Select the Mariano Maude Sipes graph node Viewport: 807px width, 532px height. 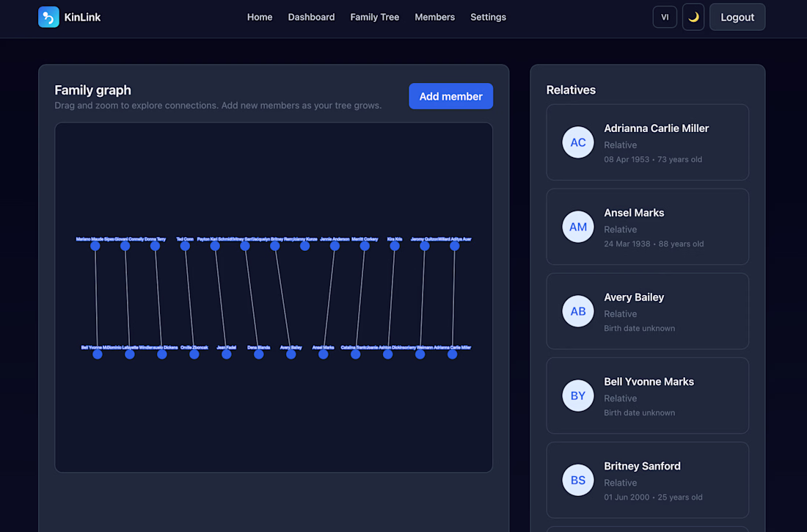tap(95, 246)
